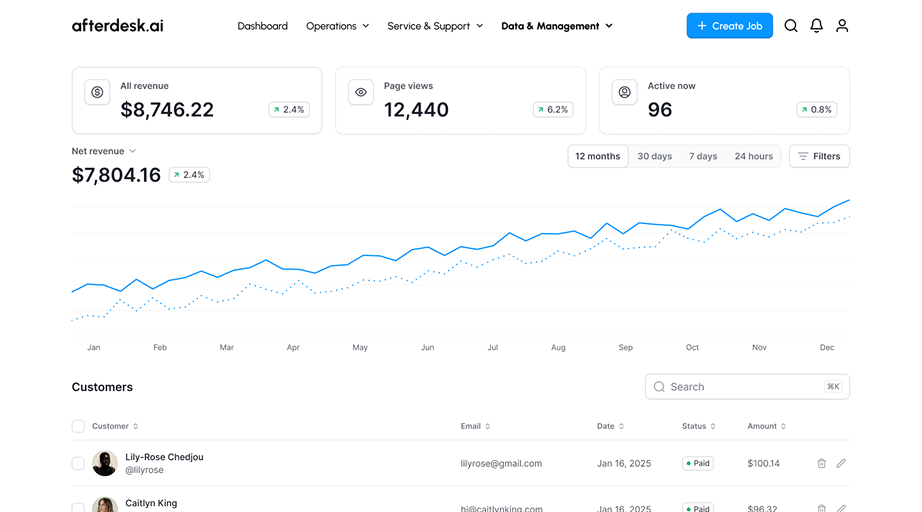The width and height of the screenshot is (922, 512).
Task: Click the afterdesk.ai logo
Action: 118,26
